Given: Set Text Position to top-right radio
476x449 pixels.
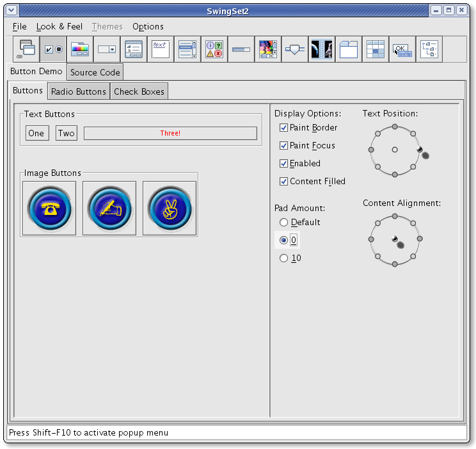Looking at the screenshot, I should pos(413,134).
